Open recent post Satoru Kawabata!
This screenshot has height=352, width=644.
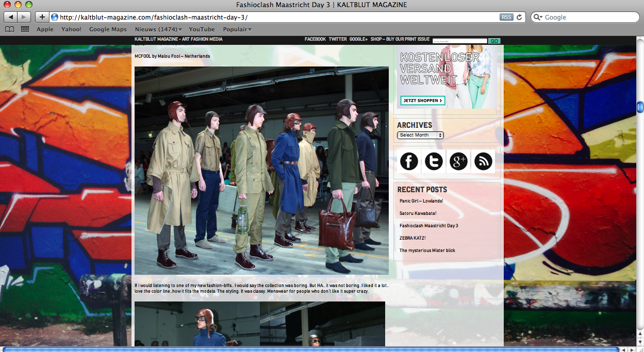418,213
